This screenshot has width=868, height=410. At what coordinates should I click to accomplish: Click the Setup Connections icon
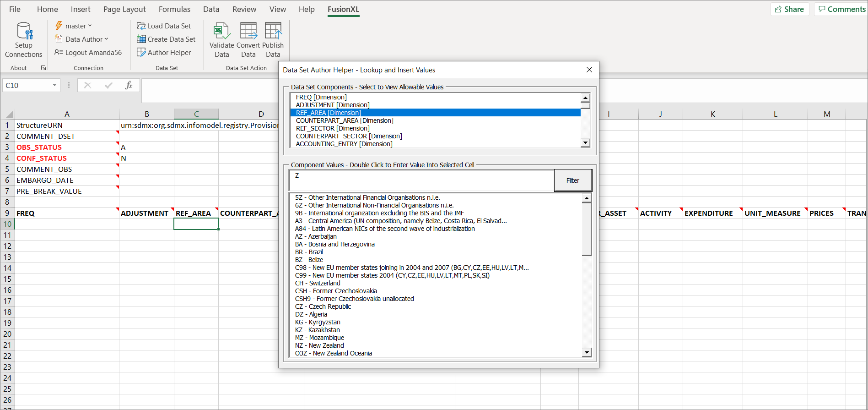point(24,31)
